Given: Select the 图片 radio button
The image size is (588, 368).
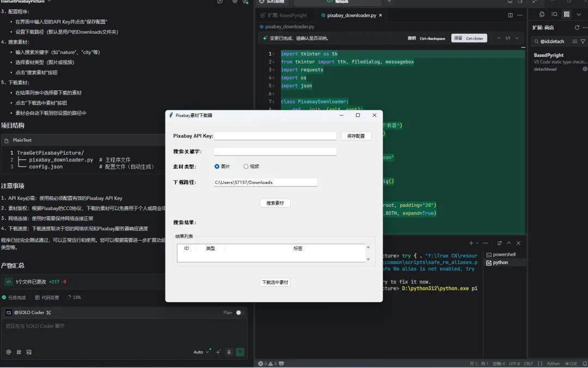Looking at the screenshot, I should click(222, 166).
